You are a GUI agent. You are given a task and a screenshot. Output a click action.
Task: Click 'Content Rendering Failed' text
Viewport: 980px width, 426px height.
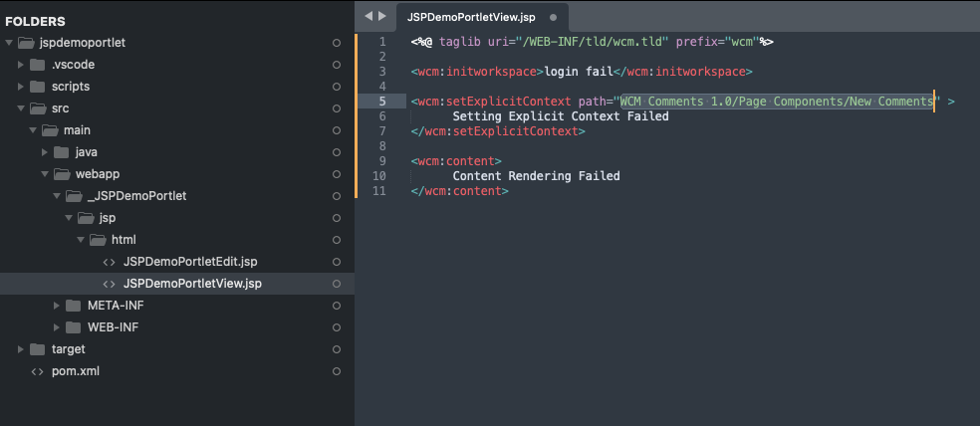536,176
